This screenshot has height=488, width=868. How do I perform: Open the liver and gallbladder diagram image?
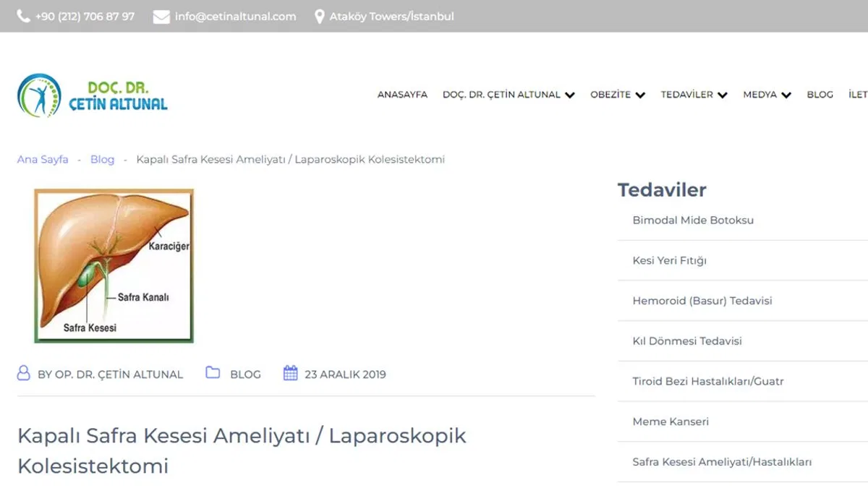coord(114,266)
